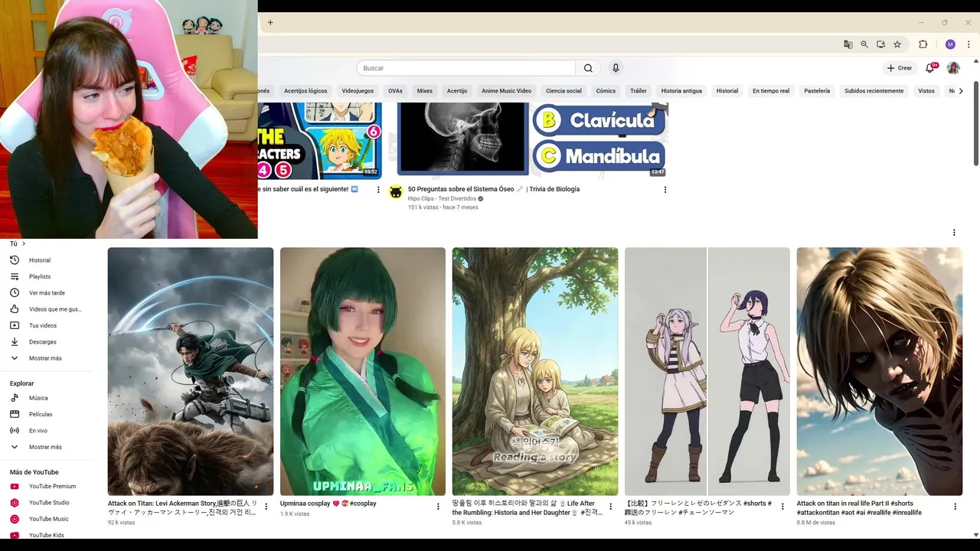Select the Historia antigua chip
Screen dimensions: 980x551
(x=681, y=91)
